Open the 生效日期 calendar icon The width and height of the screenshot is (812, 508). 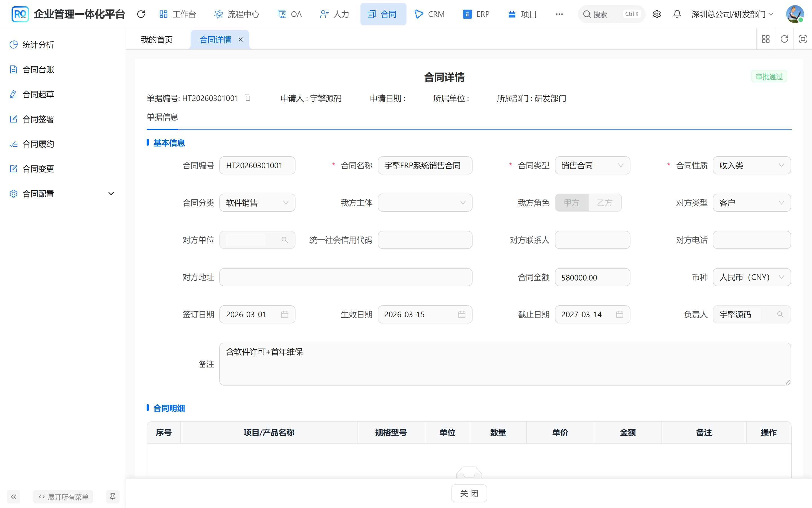point(462,314)
